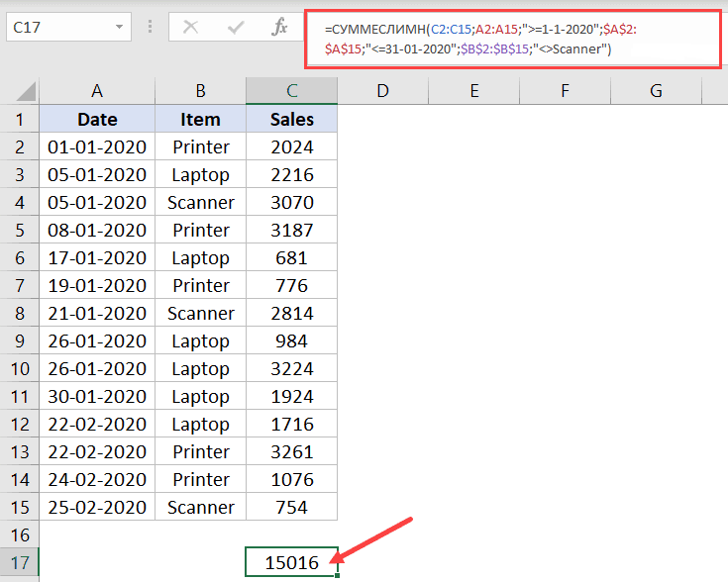Click the Date header cell
Screen dimensions: 728x582
pyautogui.click(x=97, y=120)
